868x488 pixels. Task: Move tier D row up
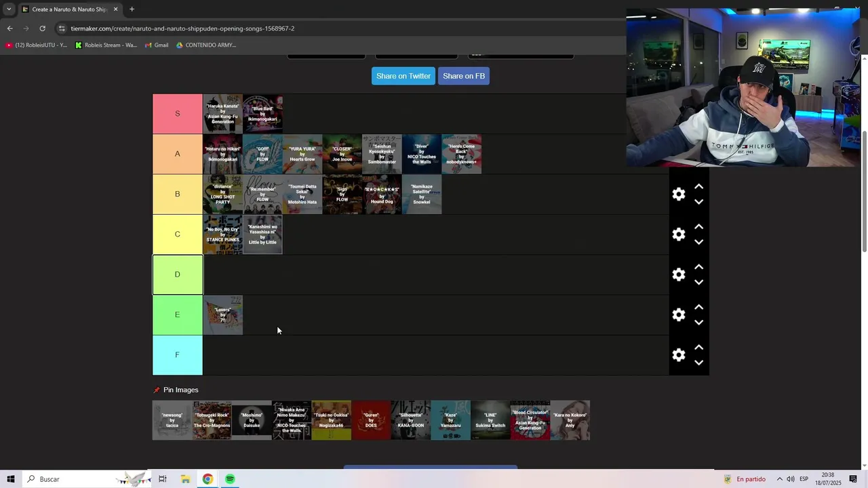(698, 267)
